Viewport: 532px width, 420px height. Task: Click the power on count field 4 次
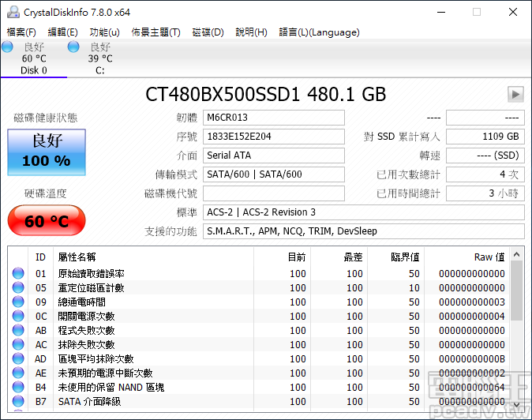point(485,174)
